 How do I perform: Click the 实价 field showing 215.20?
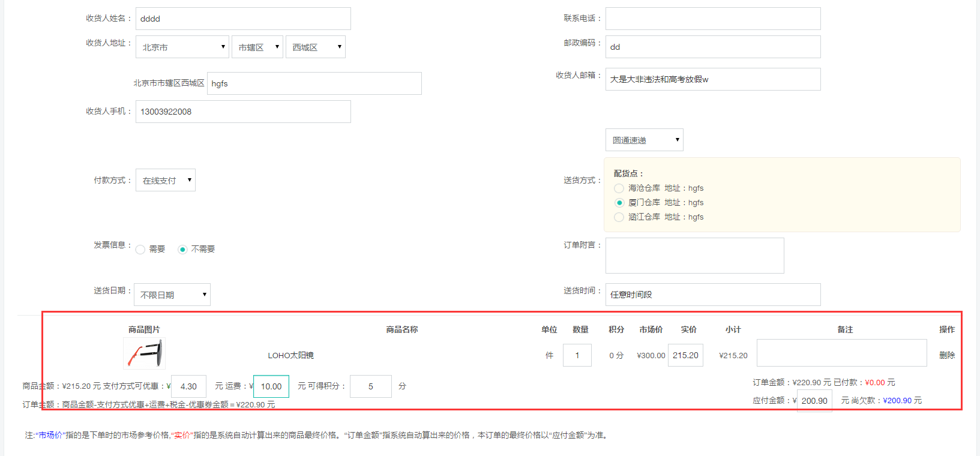tap(685, 355)
